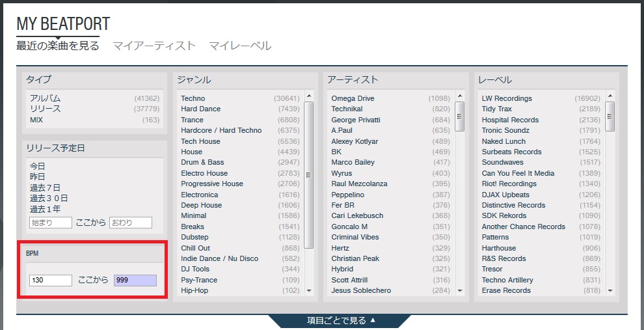Click BPM maximum field showing 999
644x330 pixels.
(135, 281)
